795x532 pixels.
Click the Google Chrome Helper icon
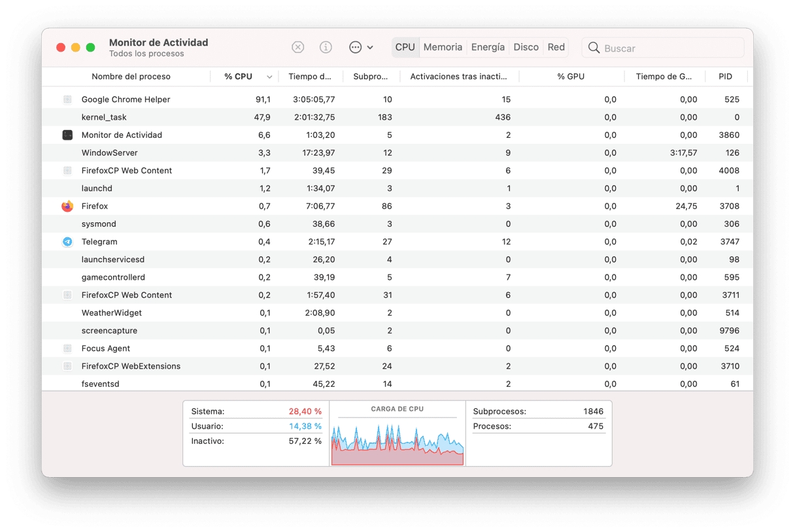pos(67,99)
